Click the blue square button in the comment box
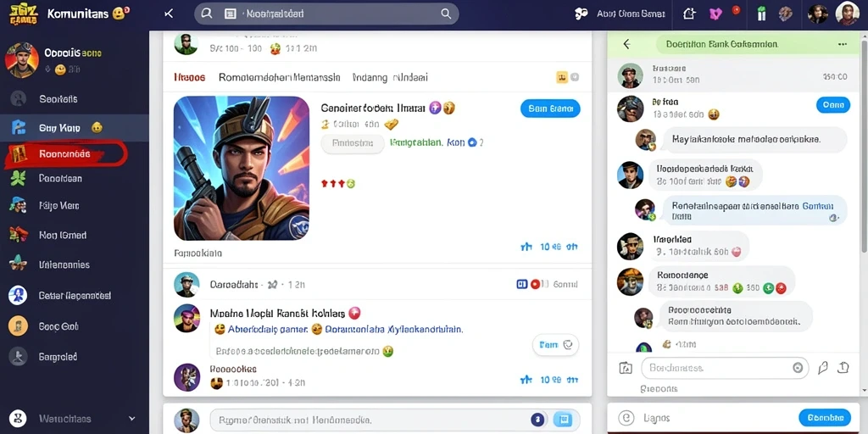Viewport: 868px width, 434px height. click(565, 420)
